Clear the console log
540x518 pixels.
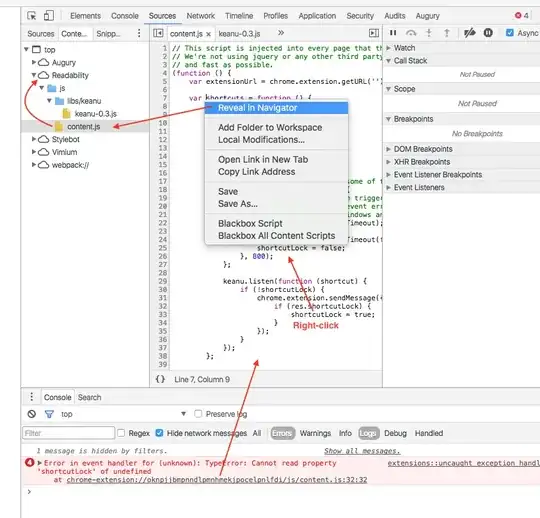tap(32, 414)
